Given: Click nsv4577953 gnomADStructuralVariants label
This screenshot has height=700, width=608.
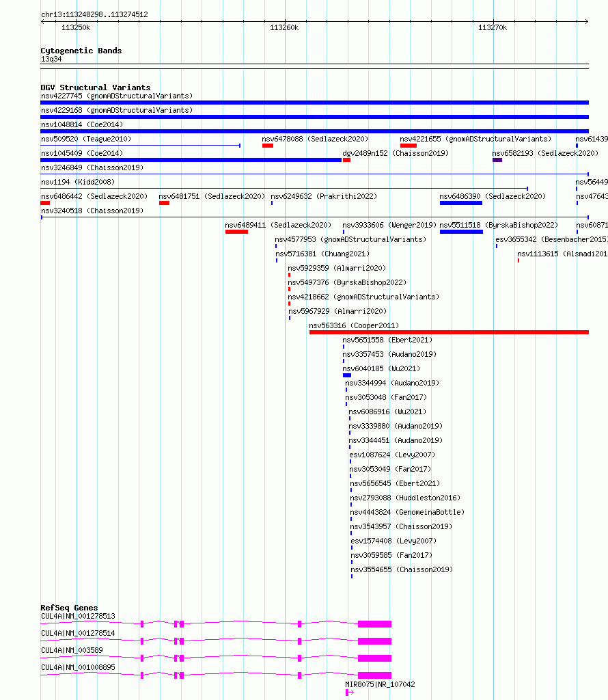Looking at the screenshot, I should (x=350, y=239).
